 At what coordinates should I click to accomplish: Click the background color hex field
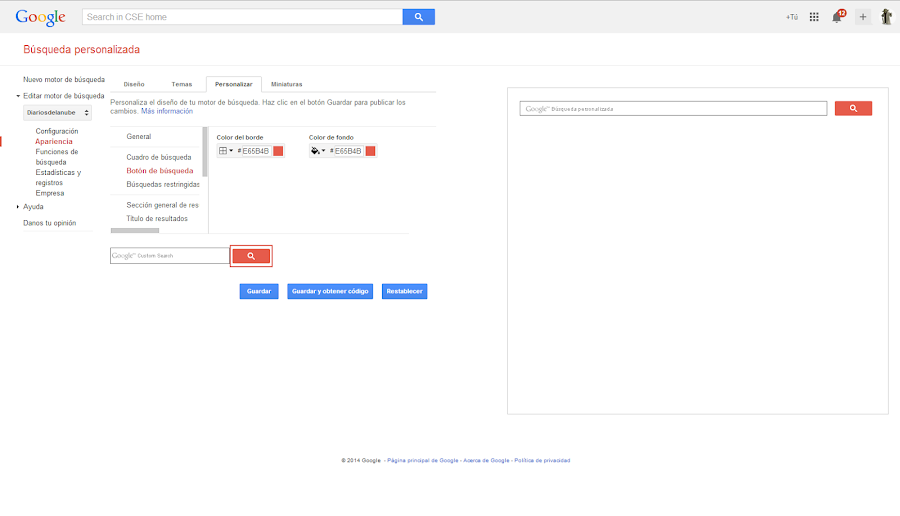click(x=346, y=151)
